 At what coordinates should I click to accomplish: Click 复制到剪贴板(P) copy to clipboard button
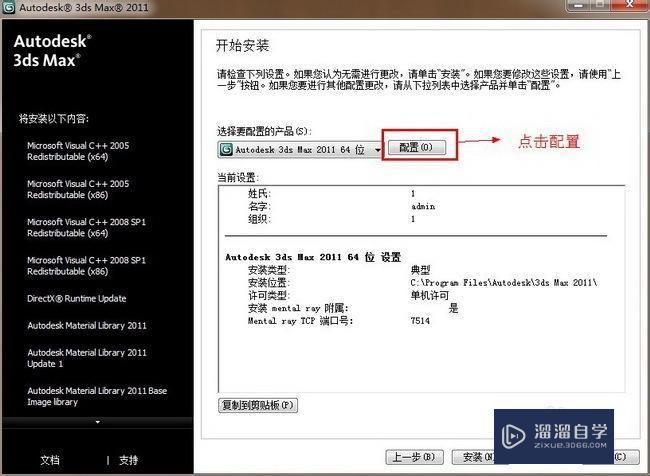tap(258, 405)
